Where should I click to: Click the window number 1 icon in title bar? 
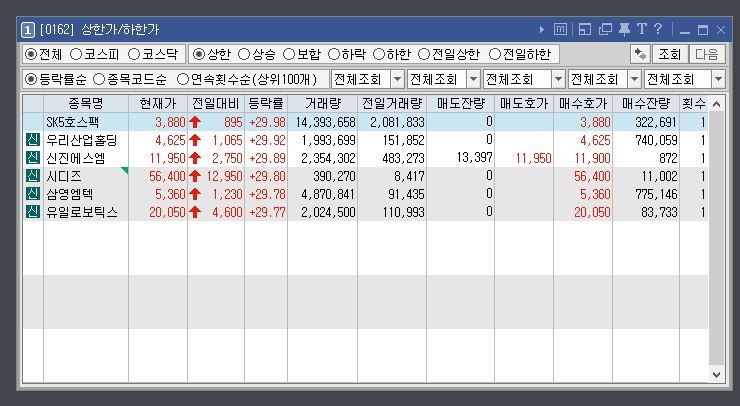point(28,30)
